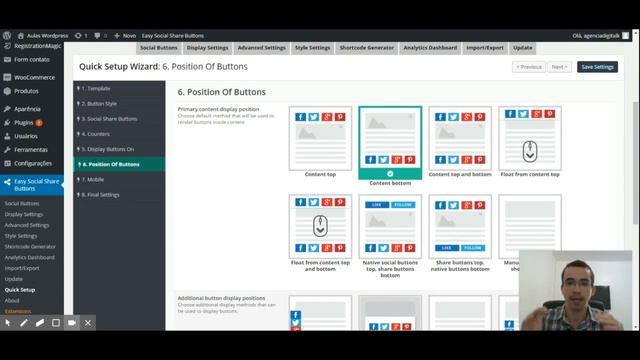Select the pen drawing annotation tool
This screenshot has width=640, height=360.
(x=24, y=323)
